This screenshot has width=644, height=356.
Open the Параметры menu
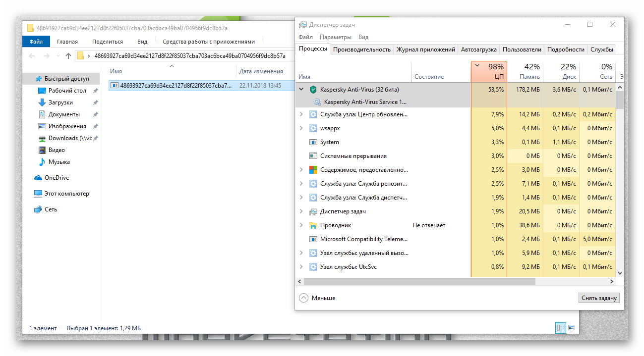[336, 37]
